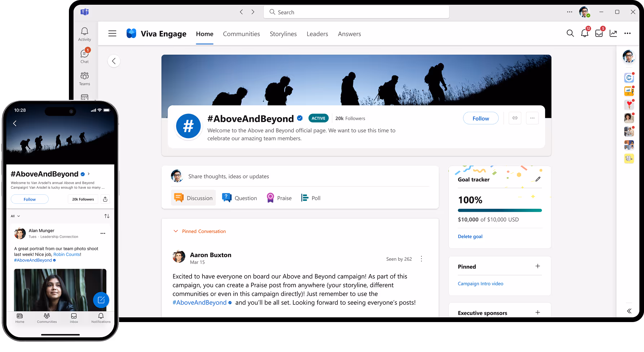Edit the Goal tracker with pencil icon
644x352 pixels.
(538, 179)
